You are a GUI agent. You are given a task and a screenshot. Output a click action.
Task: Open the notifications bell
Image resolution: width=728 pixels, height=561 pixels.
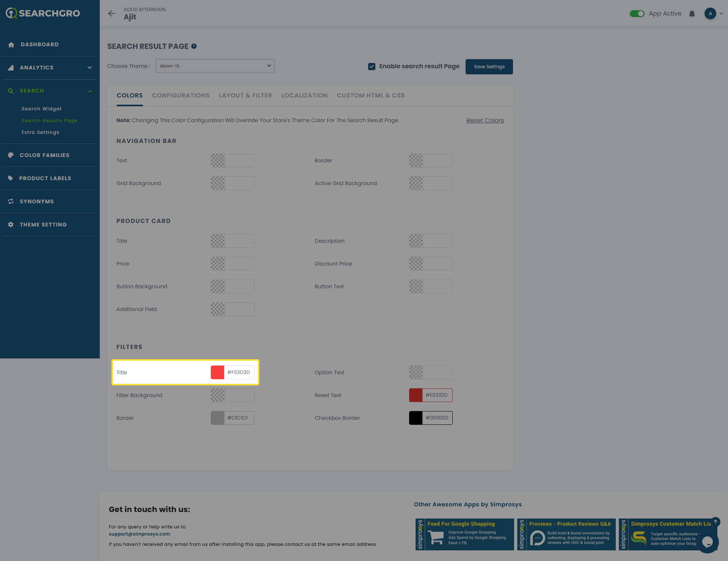(692, 14)
